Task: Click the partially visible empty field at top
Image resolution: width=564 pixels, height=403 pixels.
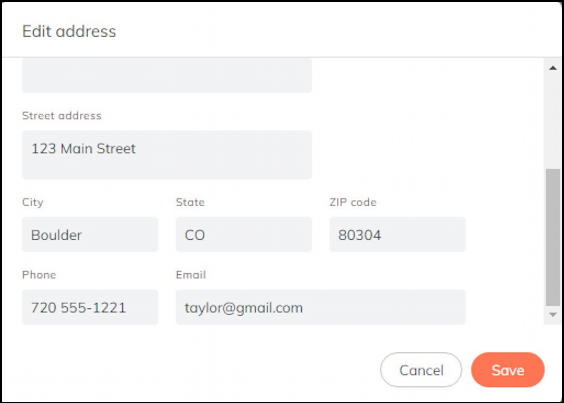Action: click(167, 75)
